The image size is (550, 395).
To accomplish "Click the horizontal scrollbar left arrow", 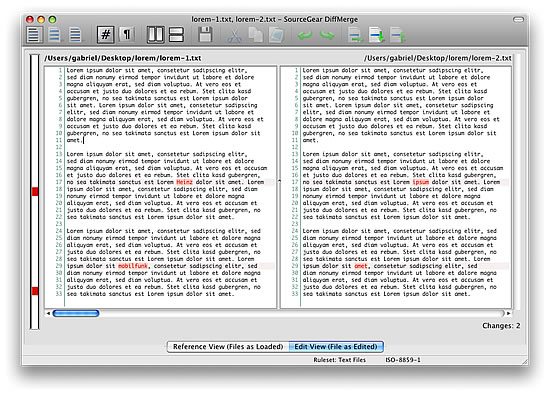I will click(x=48, y=313).
